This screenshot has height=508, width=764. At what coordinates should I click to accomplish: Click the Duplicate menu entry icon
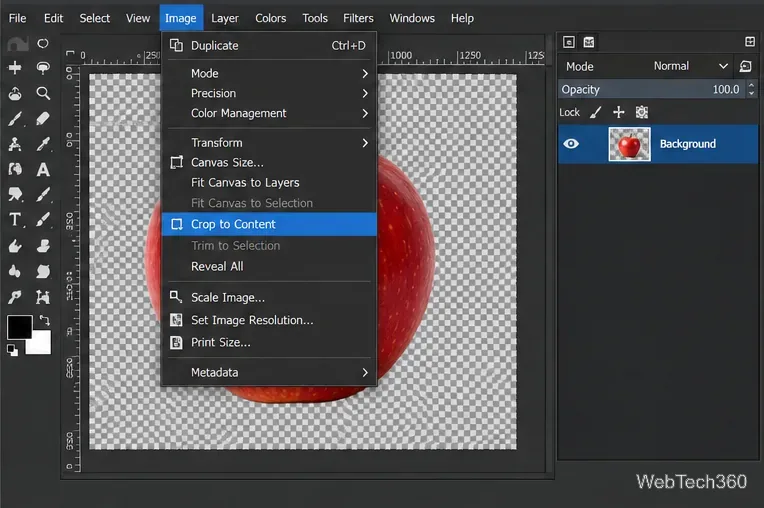176,45
